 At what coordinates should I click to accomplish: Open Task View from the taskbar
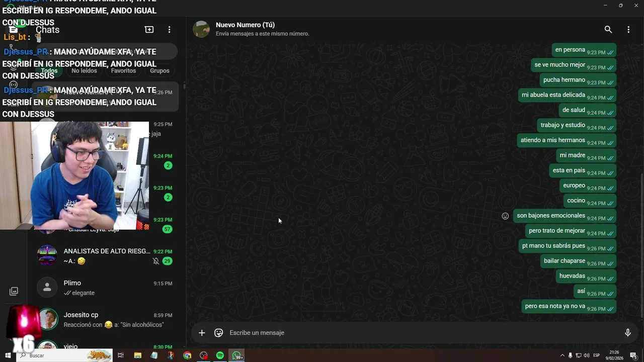point(121,355)
